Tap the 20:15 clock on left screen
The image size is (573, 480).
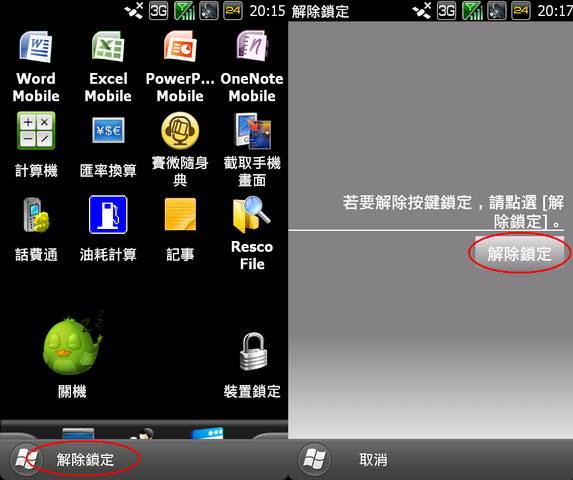coord(267,11)
